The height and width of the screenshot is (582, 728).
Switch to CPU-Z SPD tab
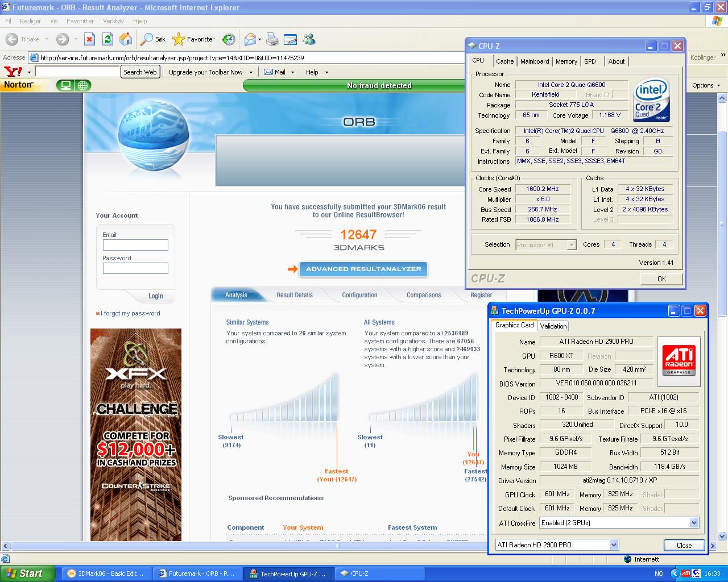590,61
